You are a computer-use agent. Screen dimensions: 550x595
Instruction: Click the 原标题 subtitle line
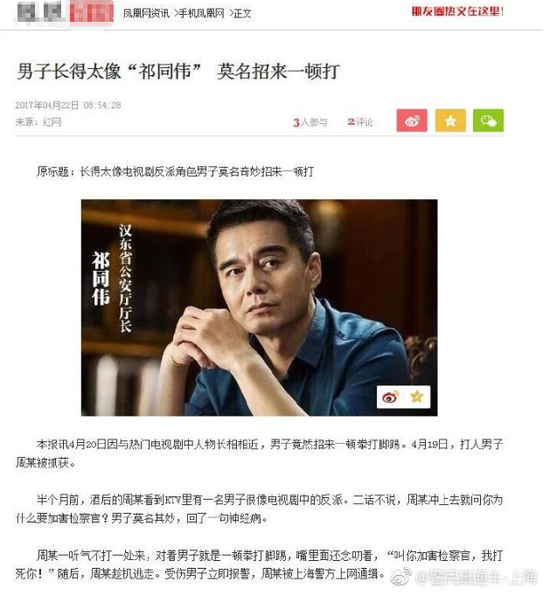pos(177,174)
